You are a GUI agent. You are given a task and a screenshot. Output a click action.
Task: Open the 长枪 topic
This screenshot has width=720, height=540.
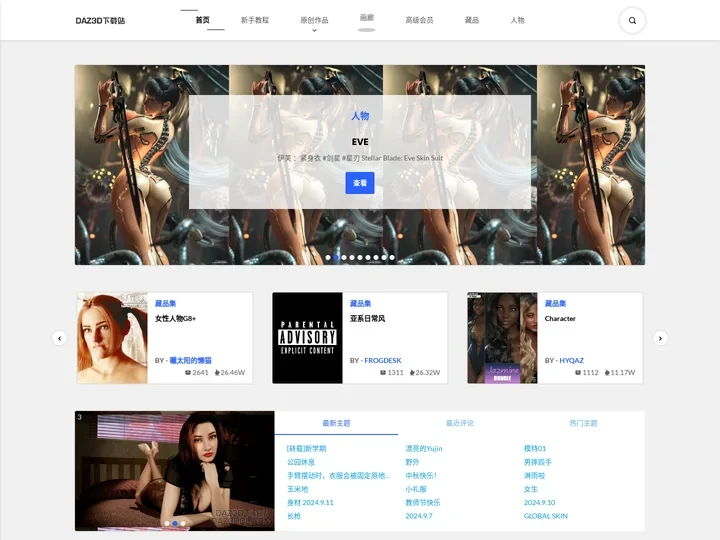coord(294,516)
